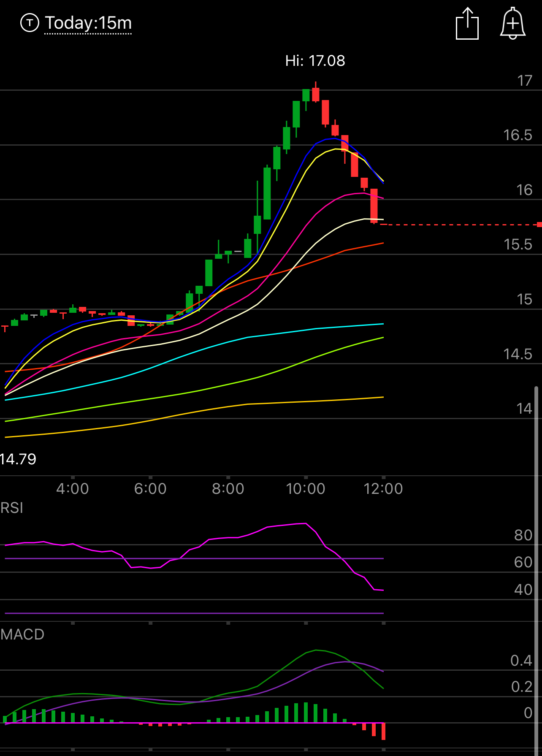The height and width of the screenshot is (756, 542).
Task: Tap the Hi: 17.08 high label
Action: click(x=315, y=61)
